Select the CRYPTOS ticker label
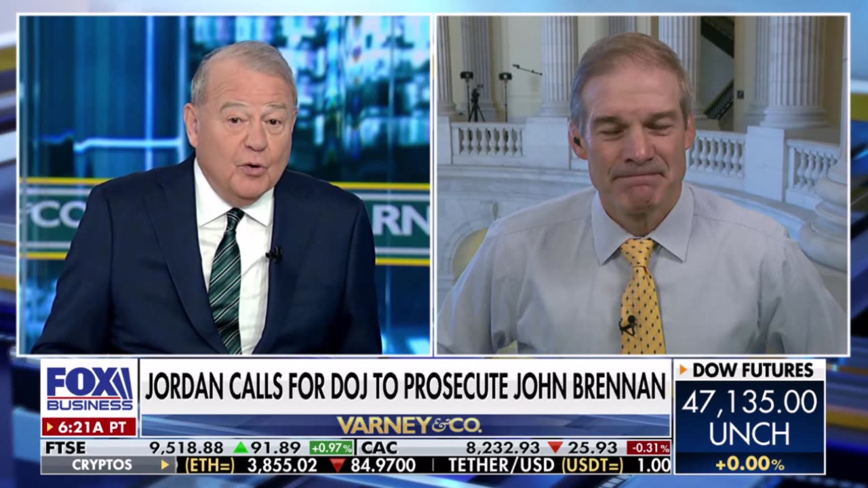The width and height of the screenshot is (868, 488). tap(102, 465)
